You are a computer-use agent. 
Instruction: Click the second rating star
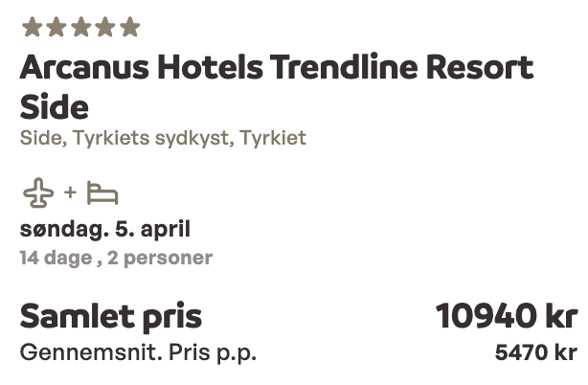coord(56,27)
